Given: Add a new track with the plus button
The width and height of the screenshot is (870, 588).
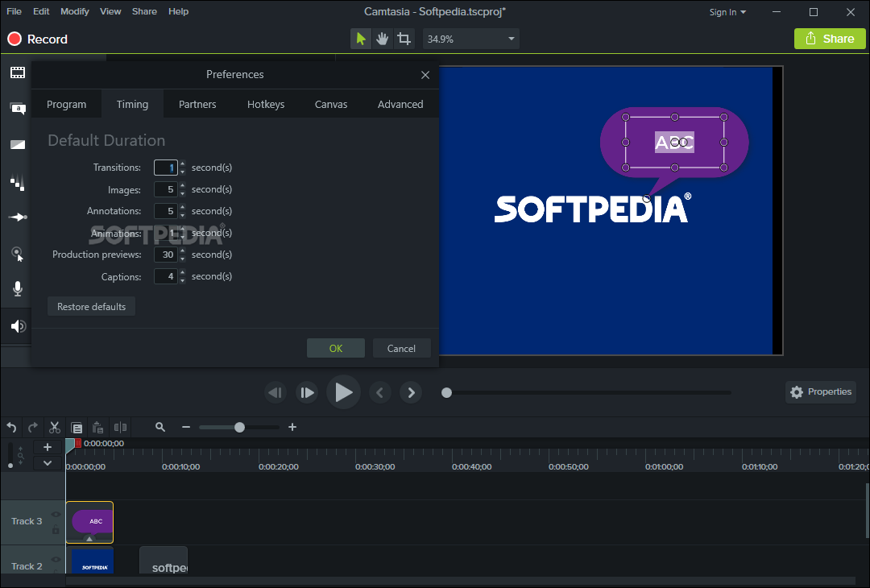Looking at the screenshot, I should point(48,447).
